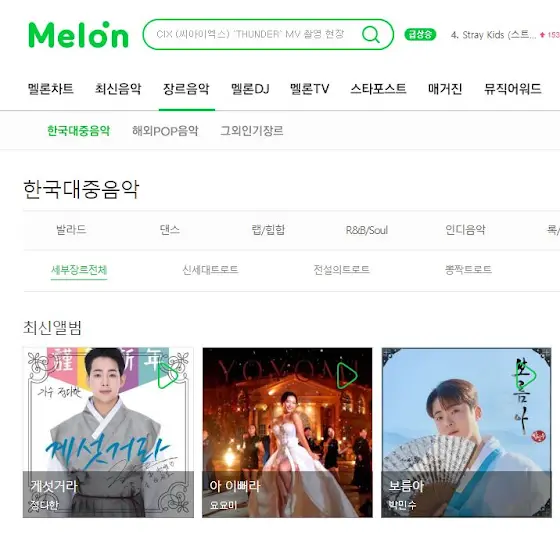Play the 게섯거라 album
This screenshot has height=560, width=560.
(168, 375)
